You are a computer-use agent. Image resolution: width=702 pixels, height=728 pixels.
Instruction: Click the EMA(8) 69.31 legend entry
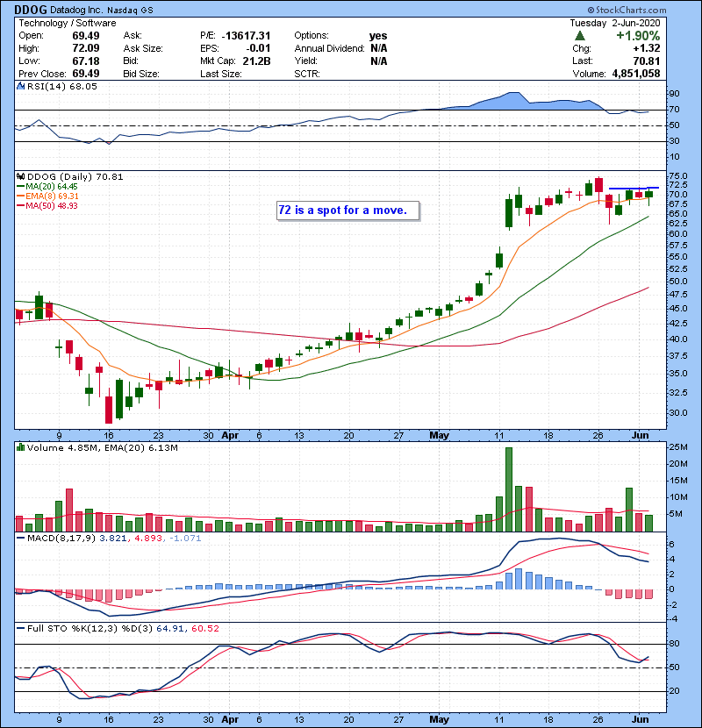click(48, 196)
